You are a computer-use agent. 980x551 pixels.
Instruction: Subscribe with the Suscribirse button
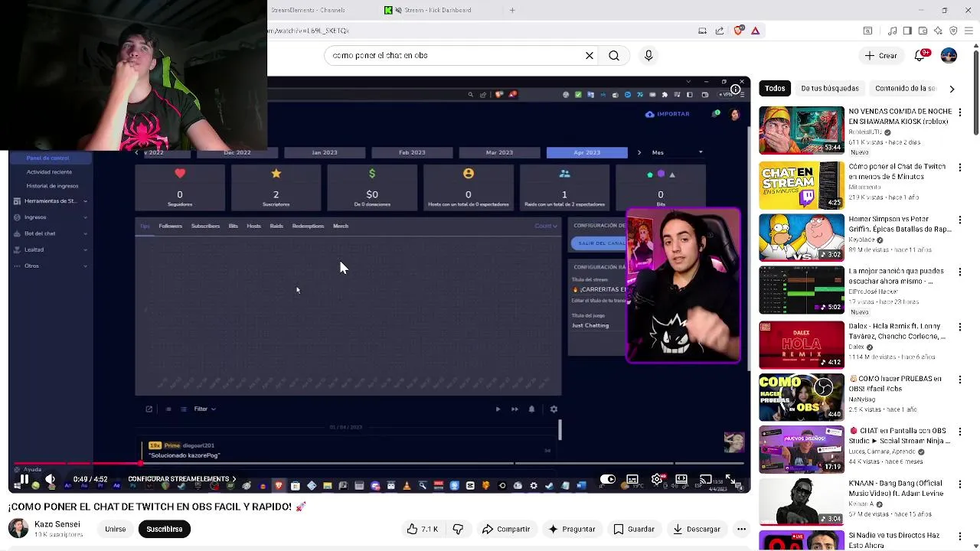[x=164, y=529]
